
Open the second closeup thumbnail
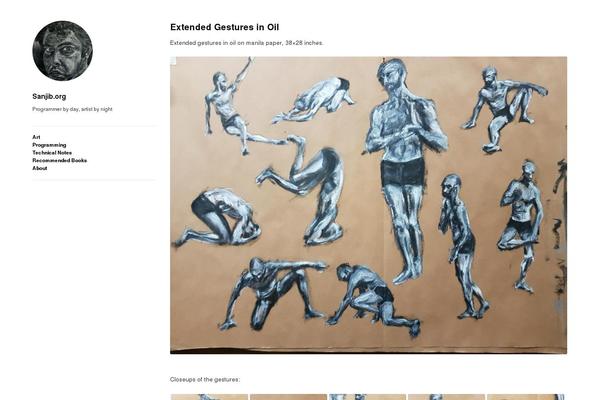288,397
